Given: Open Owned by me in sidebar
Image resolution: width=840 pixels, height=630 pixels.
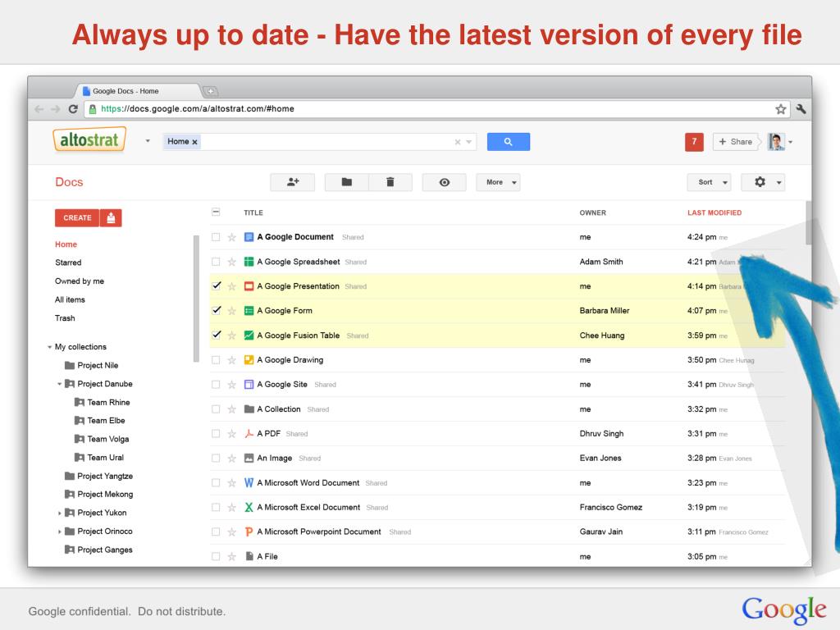Looking at the screenshot, I should [x=80, y=281].
